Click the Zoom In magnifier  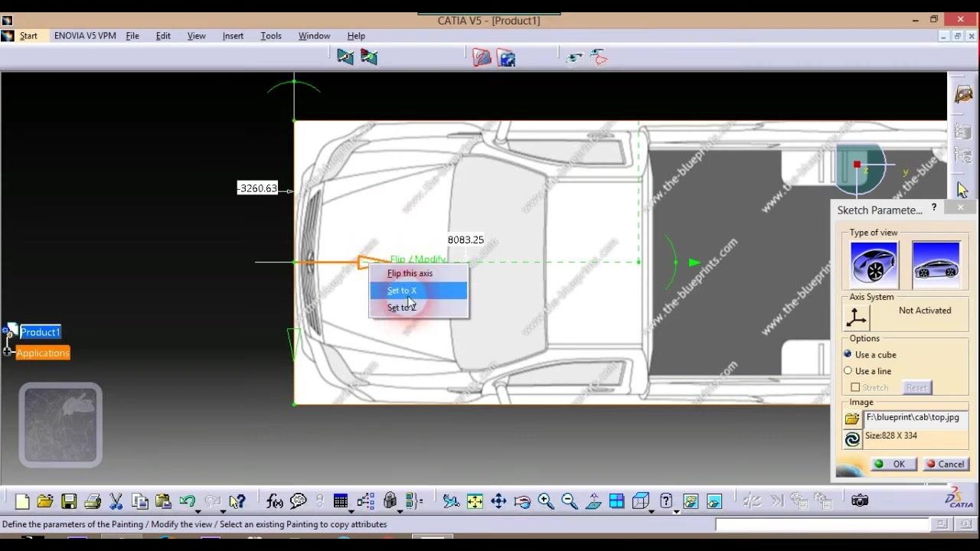pyautogui.click(x=546, y=501)
